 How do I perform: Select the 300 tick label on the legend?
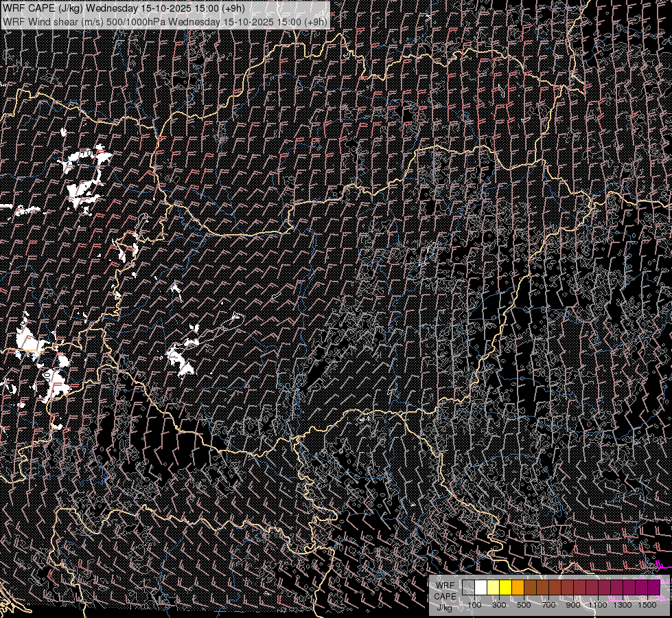pyautogui.click(x=499, y=605)
